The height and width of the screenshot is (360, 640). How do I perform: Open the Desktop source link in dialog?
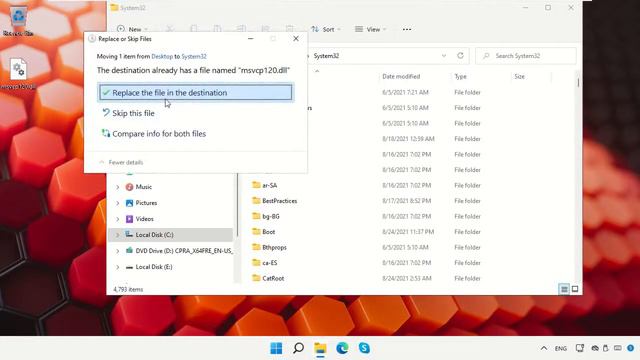[x=162, y=56]
